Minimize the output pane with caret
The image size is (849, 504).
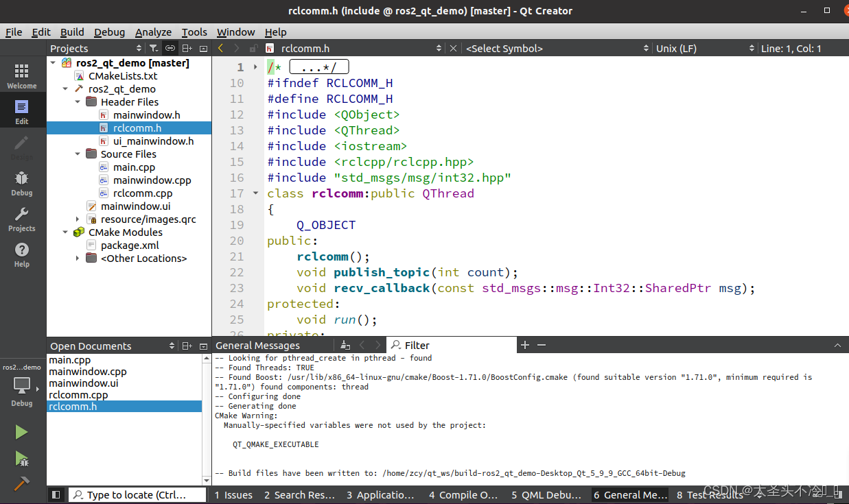click(837, 345)
